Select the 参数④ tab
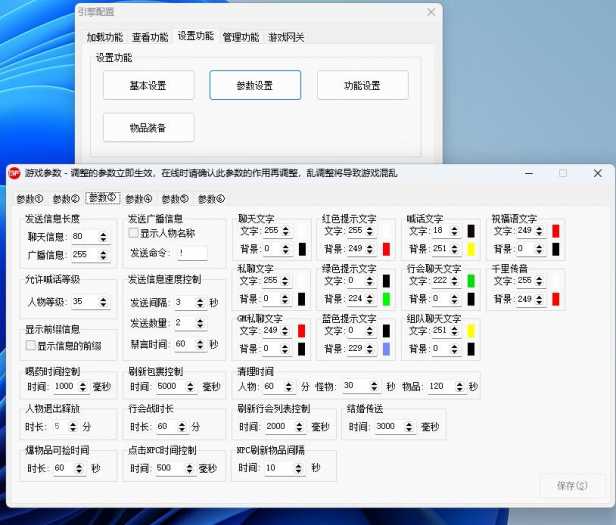This screenshot has height=525, width=616. [x=138, y=199]
